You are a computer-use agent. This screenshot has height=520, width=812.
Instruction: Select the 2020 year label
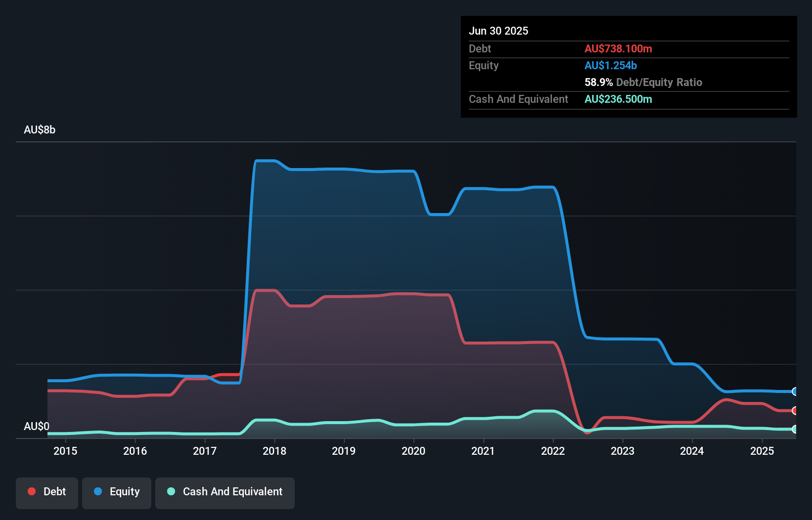coord(414,451)
